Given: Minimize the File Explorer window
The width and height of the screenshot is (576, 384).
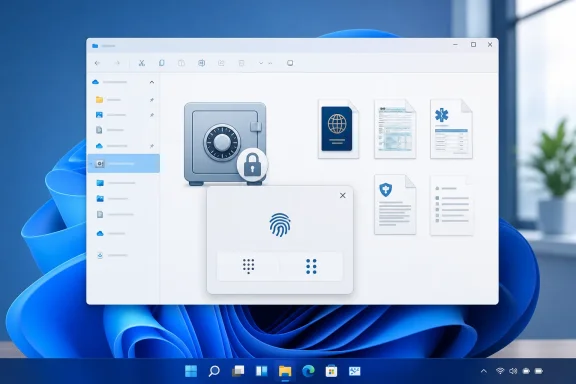Looking at the screenshot, I should 456,44.
